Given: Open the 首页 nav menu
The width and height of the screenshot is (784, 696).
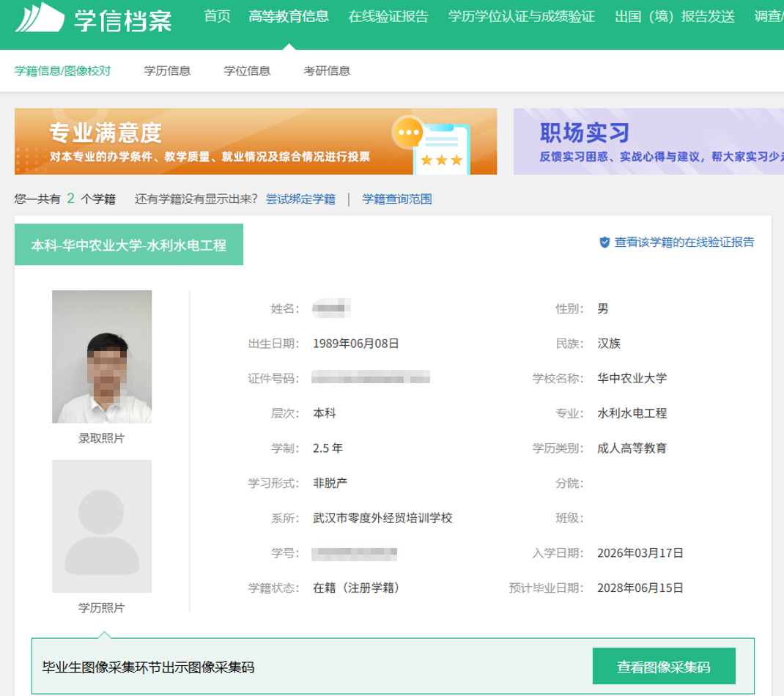Looking at the screenshot, I should (x=218, y=17).
